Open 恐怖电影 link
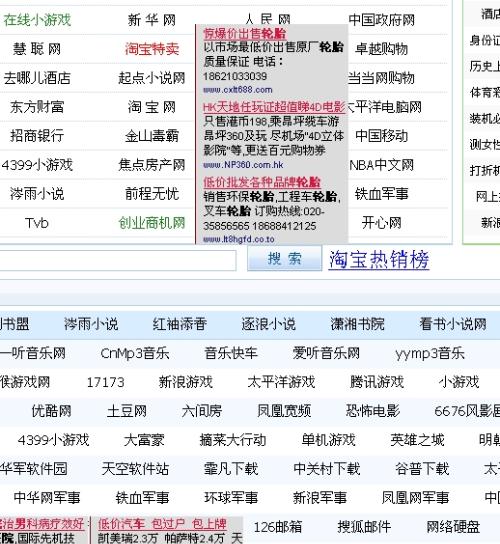The height and width of the screenshot is (544, 500). coord(373,411)
